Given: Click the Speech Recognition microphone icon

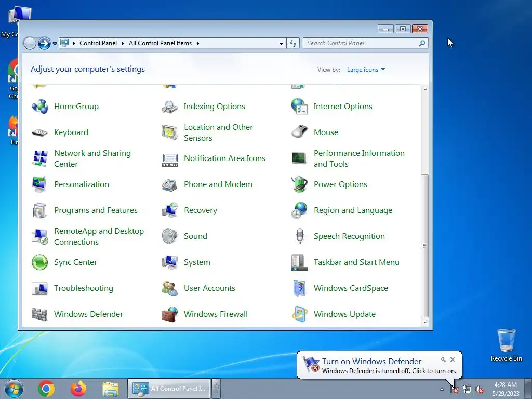Looking at the screenshot, I should pos(300,236).
